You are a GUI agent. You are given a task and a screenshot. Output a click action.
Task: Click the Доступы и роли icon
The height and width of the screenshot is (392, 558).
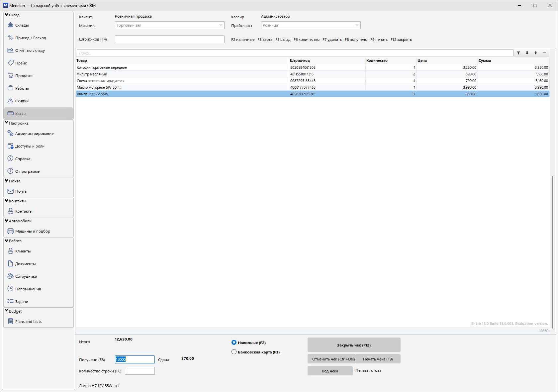10,146
